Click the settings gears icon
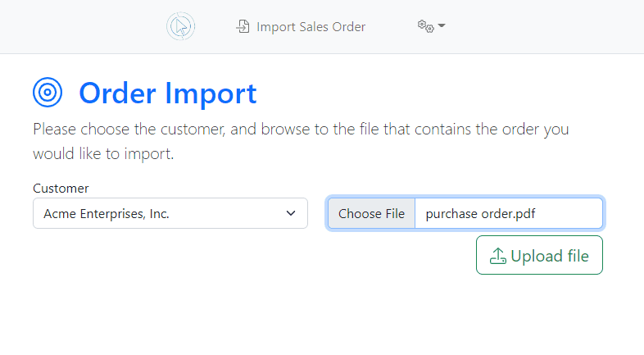 (x=425, y=26)
